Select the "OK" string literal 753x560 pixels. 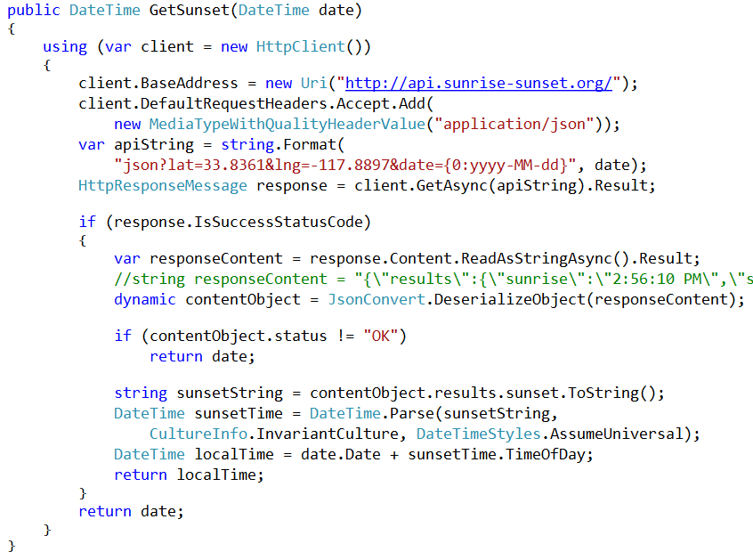(x=381, y=336)
